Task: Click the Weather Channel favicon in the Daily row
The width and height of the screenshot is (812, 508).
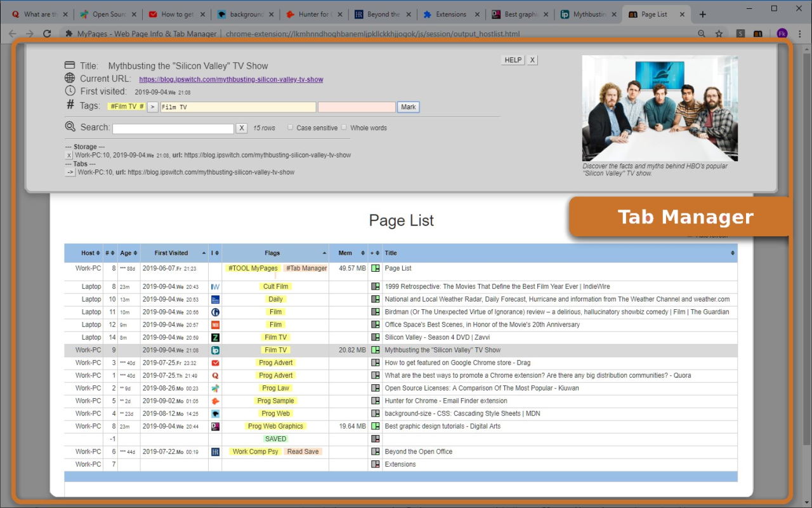Action: click(215, 299)
